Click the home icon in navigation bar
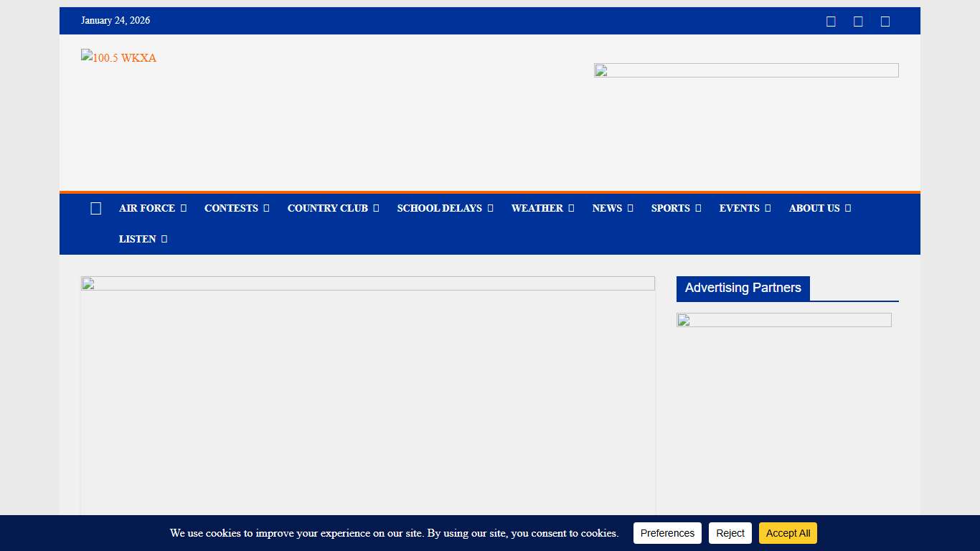980x551 pixels. 95,209
